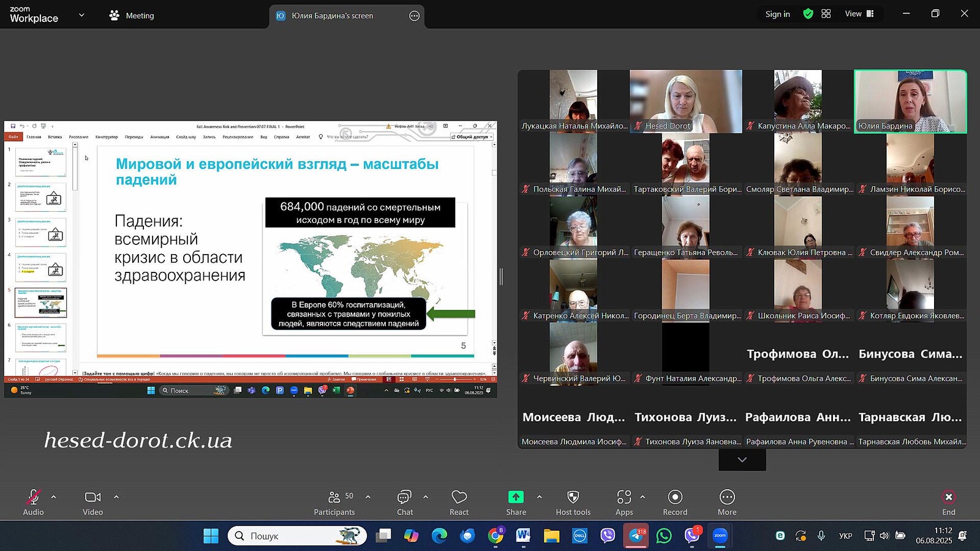Select Юлия Бардина's screen tab
980x551 pixels.
(333, 16)
